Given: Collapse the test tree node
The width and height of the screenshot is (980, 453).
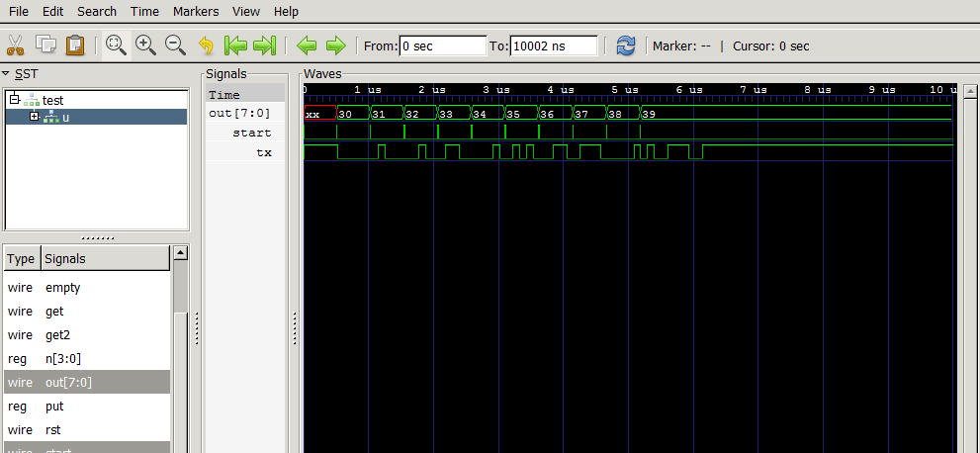Looking at the screenshot, I should (x=16, y=99).
